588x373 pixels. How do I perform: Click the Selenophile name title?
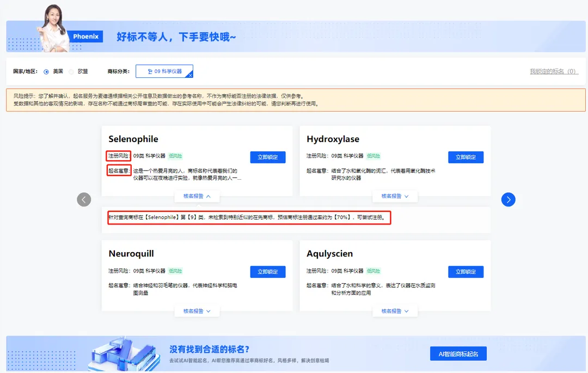click(x=133, y=139)
